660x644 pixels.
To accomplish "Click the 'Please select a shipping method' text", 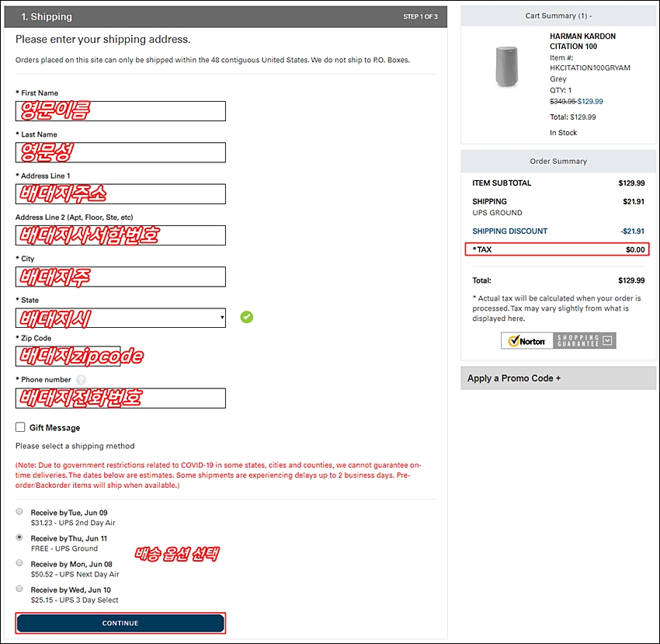I will 75,446.
